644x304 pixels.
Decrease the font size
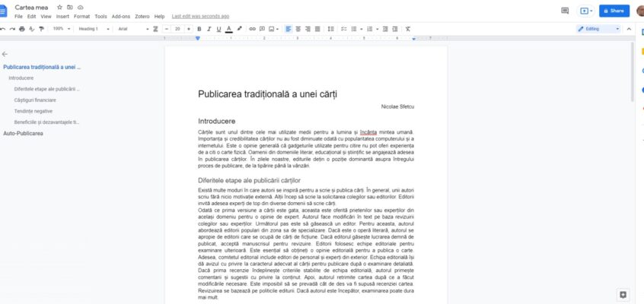click(x=167, y=29)
